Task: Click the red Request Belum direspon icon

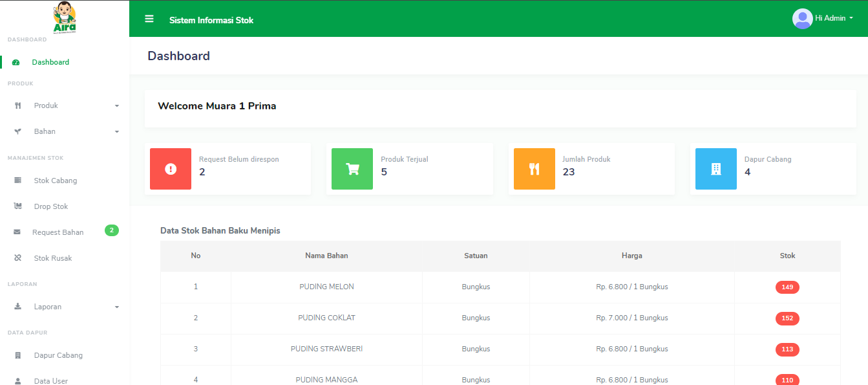Action: pos(171,169)
